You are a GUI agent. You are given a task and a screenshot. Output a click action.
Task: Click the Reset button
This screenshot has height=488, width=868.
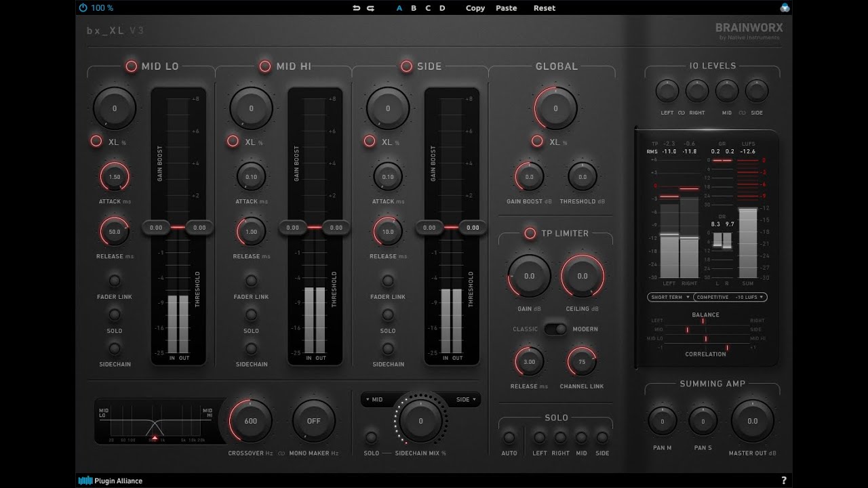[x=545, y=8]
